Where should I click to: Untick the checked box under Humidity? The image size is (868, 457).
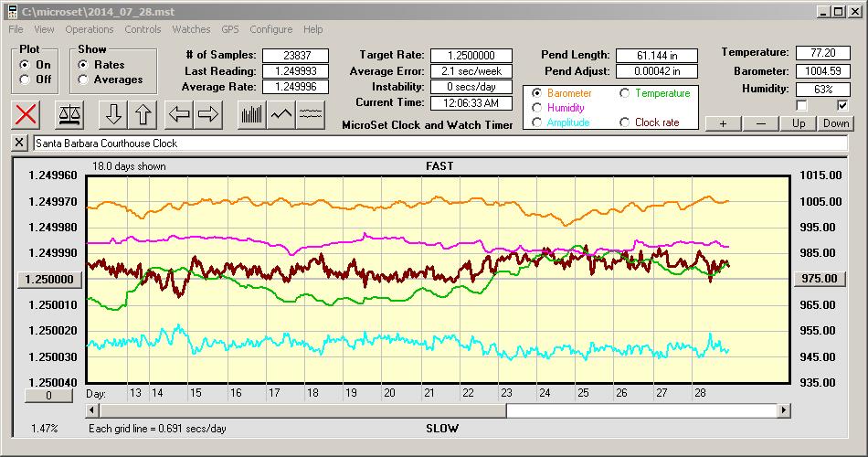pyautogui.click(x=842, y=105)
